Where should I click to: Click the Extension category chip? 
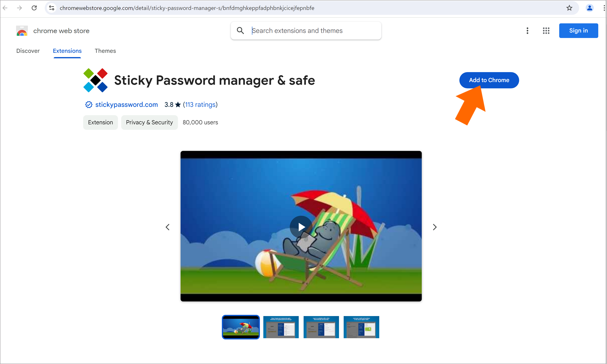point(100,122)
